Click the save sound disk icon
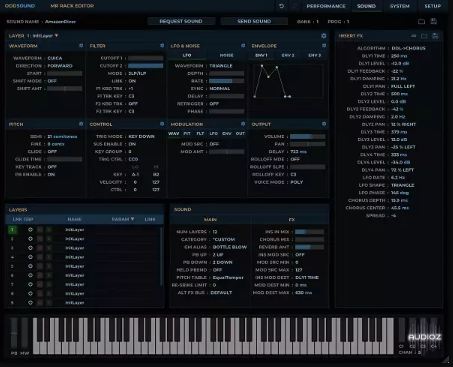This screenshot has height=367, width=453. click(x=434, y=21)
